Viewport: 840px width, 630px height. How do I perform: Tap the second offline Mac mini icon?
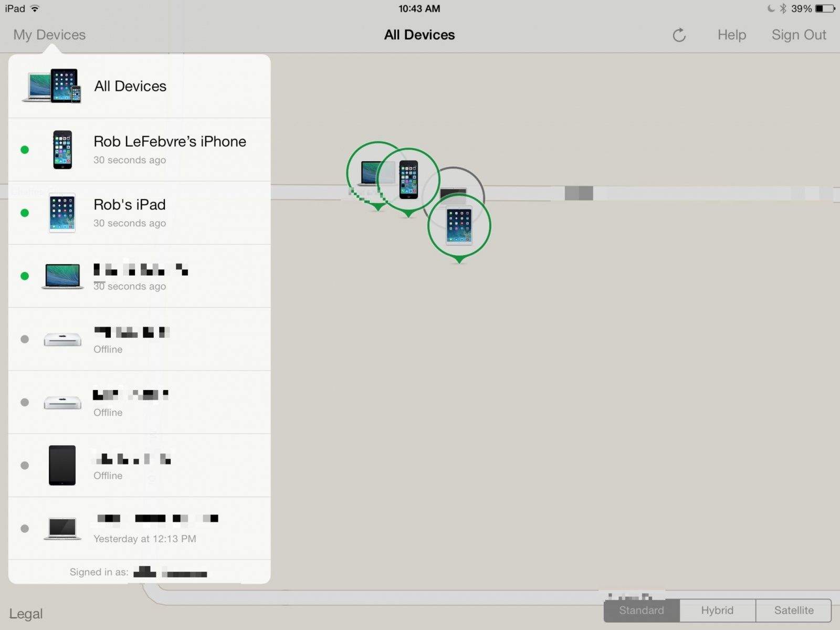coord(62,403)
